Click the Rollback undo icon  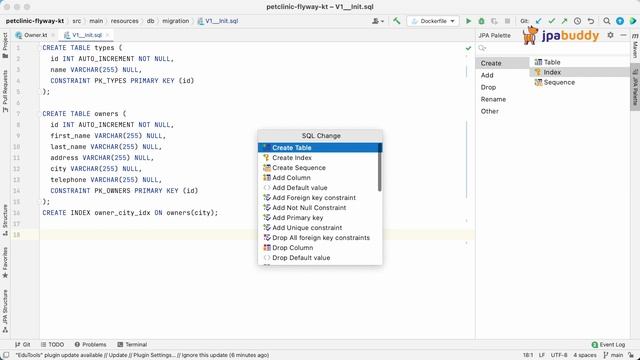coord(591,21)
